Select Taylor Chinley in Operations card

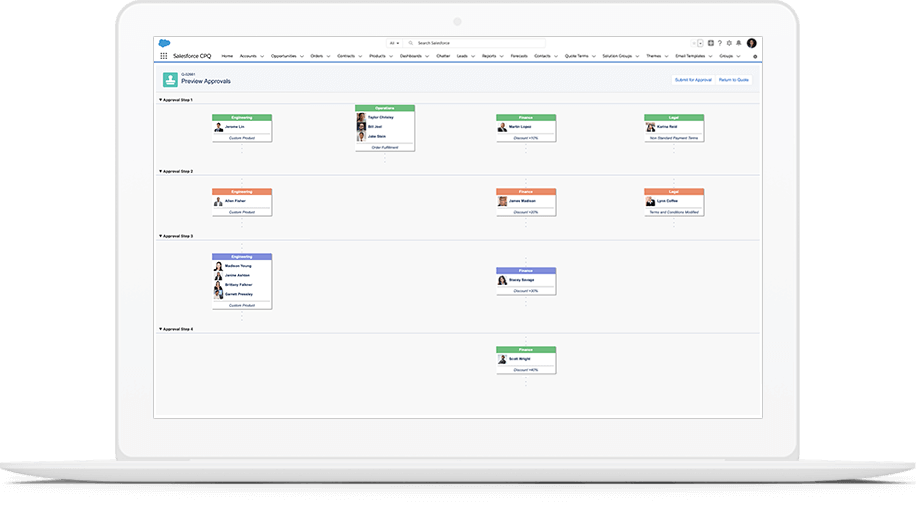[380, 117]
